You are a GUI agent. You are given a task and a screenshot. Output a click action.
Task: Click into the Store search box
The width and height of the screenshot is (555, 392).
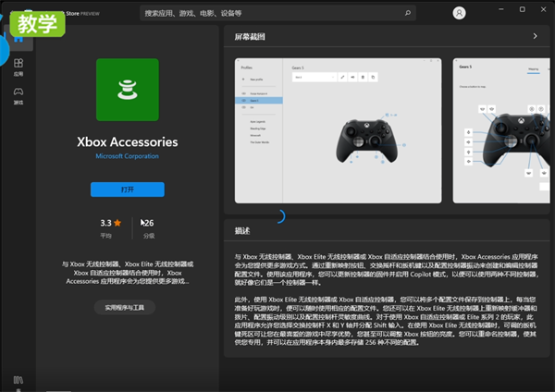[x=277, y=13]
